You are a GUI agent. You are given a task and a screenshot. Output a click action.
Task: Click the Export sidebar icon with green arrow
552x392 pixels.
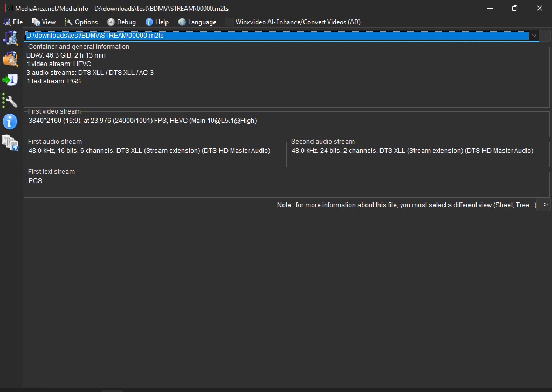(x=10, y=80)
